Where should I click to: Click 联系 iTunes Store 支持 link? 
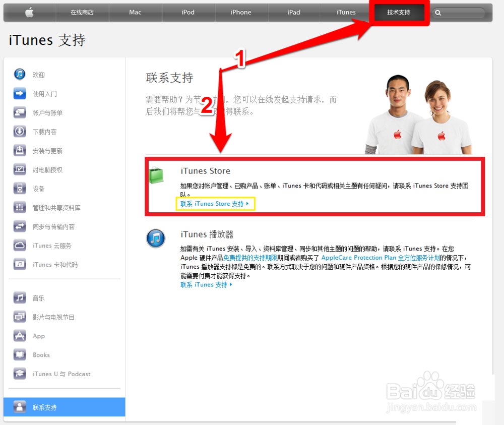click(214, 204)
